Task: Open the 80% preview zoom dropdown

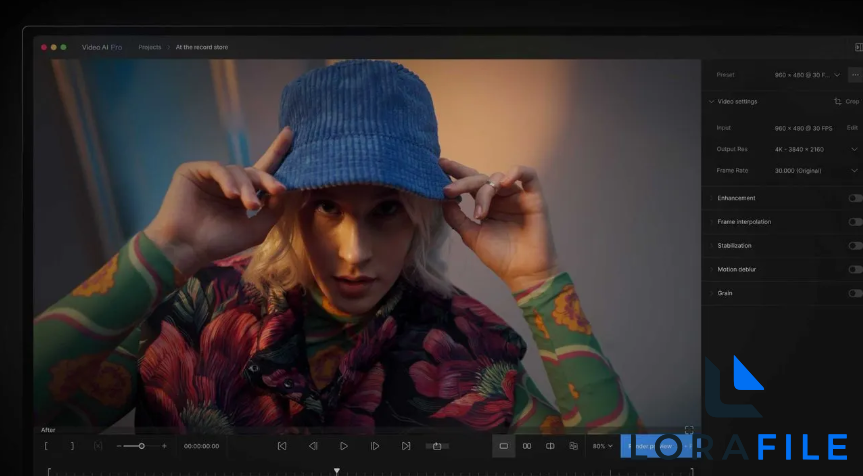Action: (603, 446)
